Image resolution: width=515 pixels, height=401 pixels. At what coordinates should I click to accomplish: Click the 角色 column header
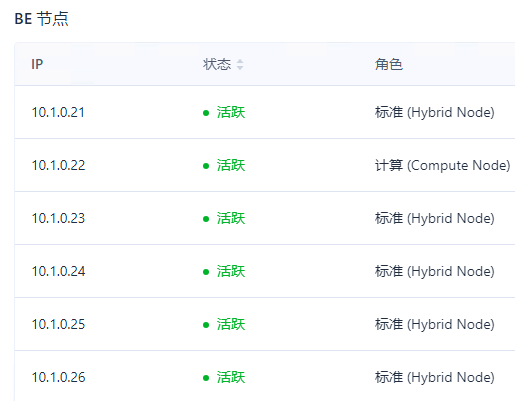pos(389,64)
